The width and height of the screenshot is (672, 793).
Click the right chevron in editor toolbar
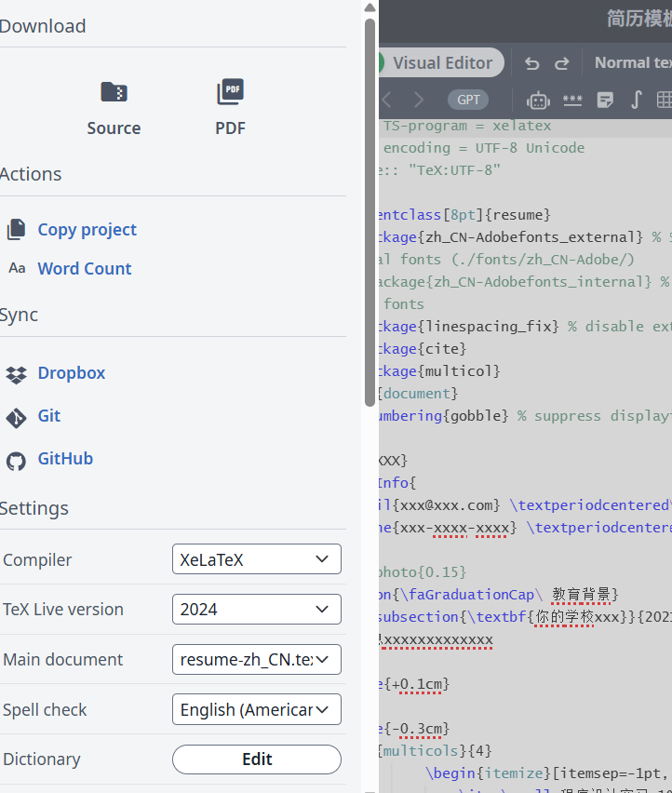(419, 100)
